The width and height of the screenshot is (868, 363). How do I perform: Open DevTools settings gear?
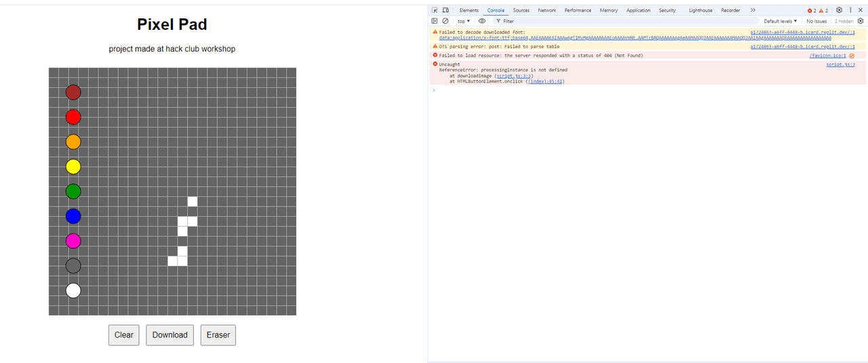[839, 10]
